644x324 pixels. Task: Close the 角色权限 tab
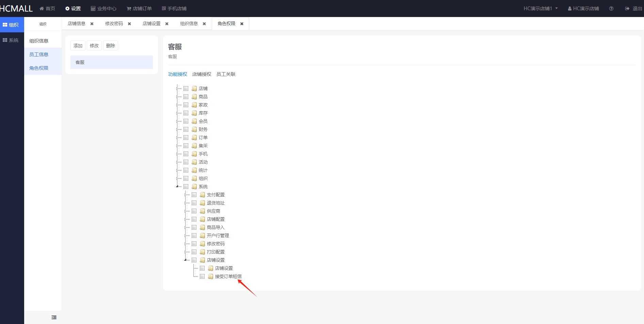(x=242, y=24)
